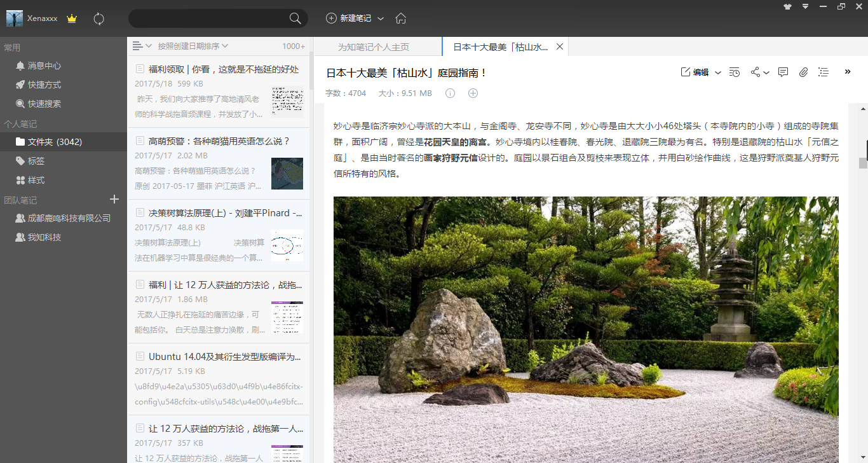This screenshot has height=463, width=868.
Task: Click the thumbnail of 高萌预警 note
Action: 287,174
